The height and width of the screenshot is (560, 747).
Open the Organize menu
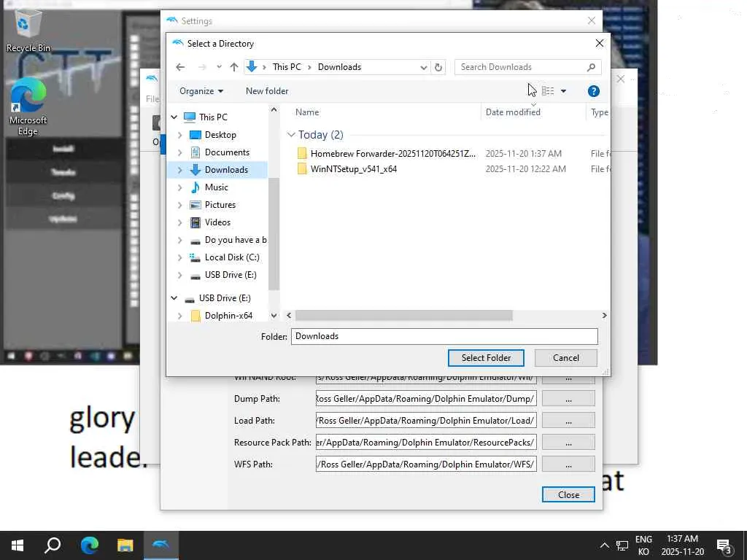tap(201, 91)
